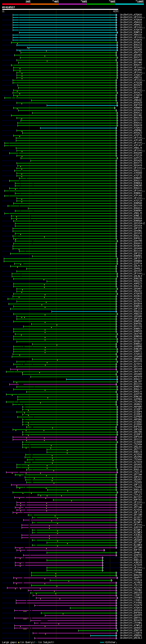146x644 pixels.
Task: Select hit label UniRef100_B9GK07
Action: tap(131, 65)
